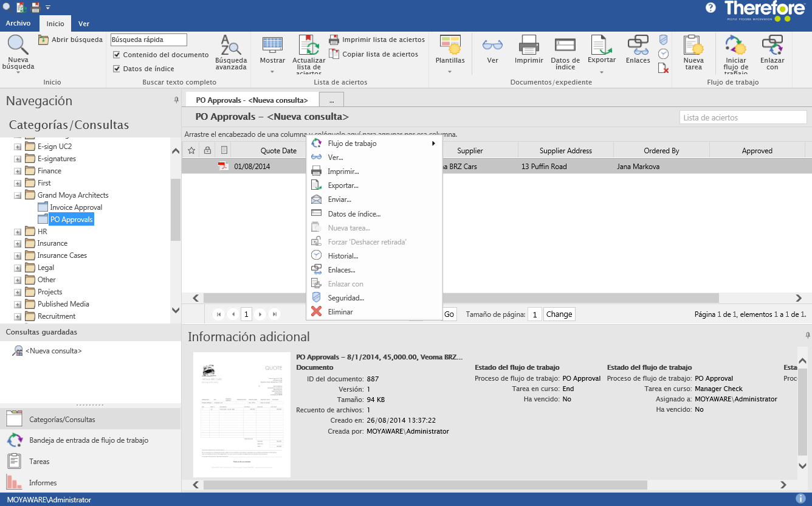
Task: Click the delete document icon in ribbon
Action: pos(664,68)
